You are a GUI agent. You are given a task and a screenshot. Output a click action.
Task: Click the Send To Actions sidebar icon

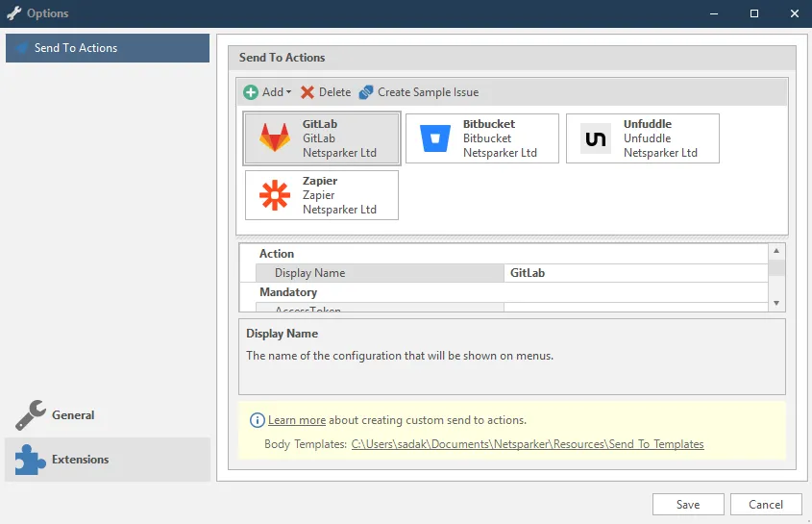(22, 48)
